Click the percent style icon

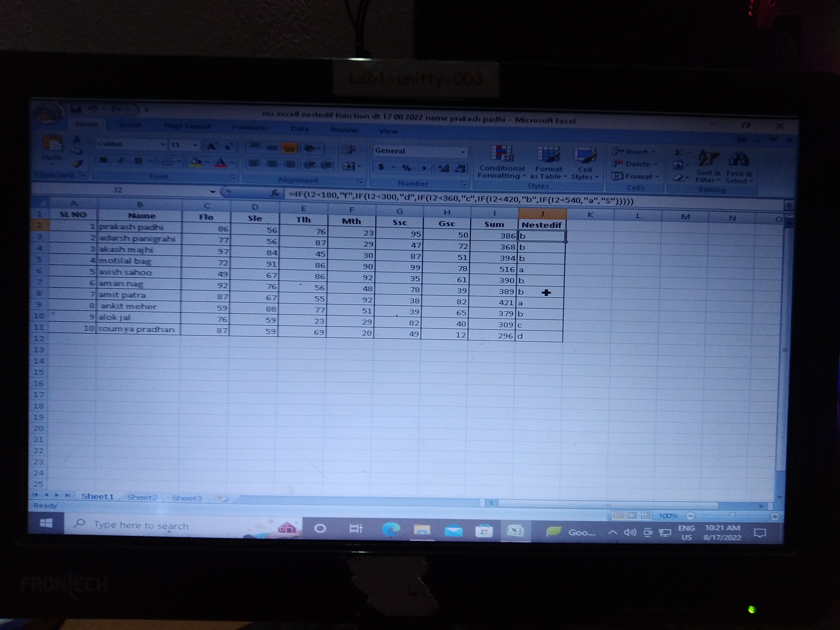406,167
